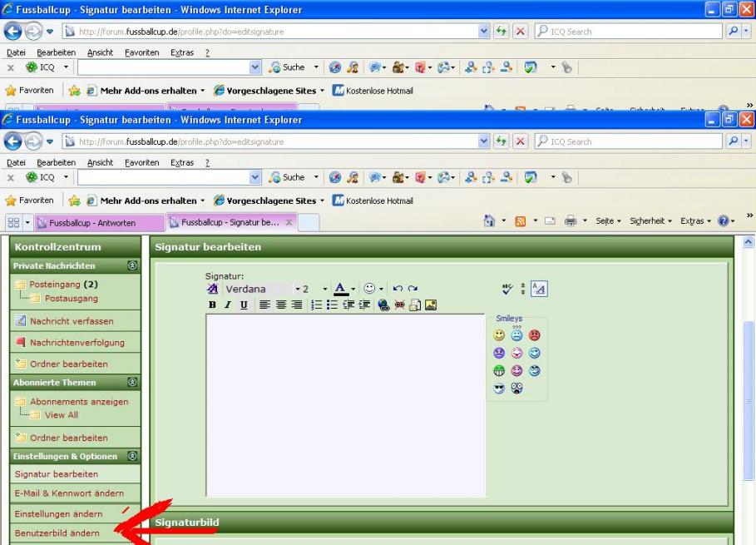756x545 pixels.
Task: Align signature text to center
Action: click(281, 305)
